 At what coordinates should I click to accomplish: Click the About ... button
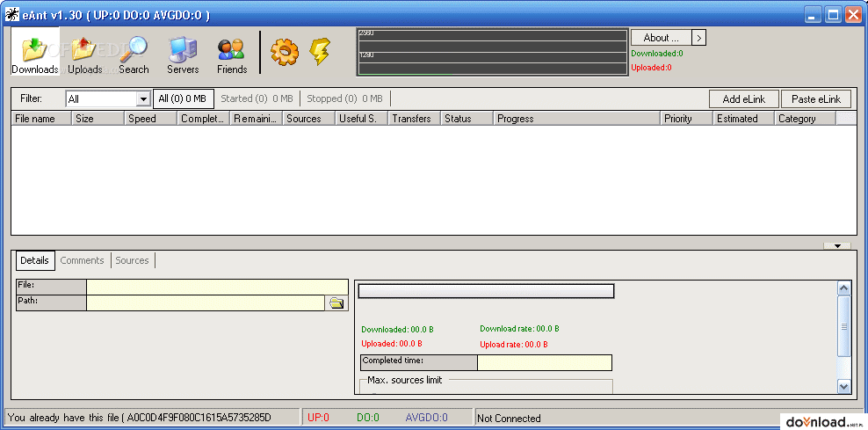661,38
